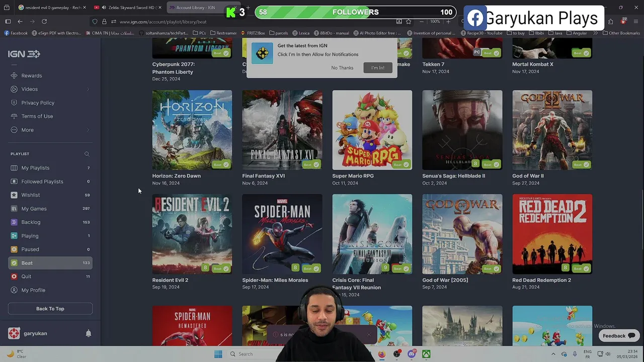Open the rating 9 badge on Crisis Core
Image resolution: width=644 pixels, height=362 pixels.
coord(385,268)
